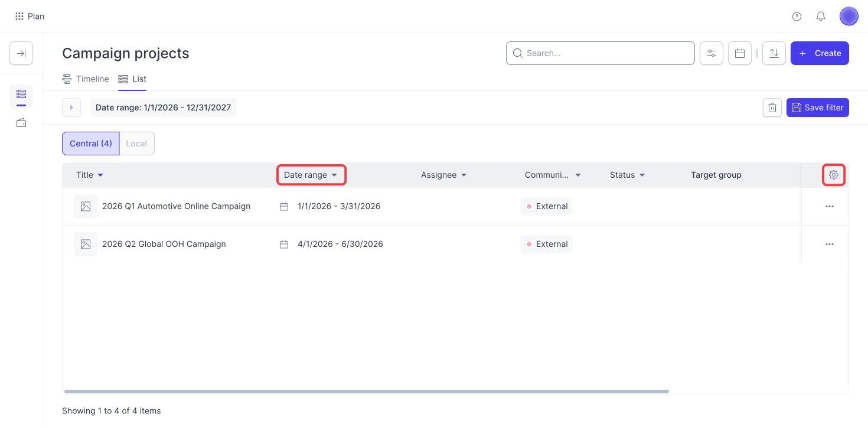
Task: Expand the sidebar with arrow button
Action: pyautogui.click(x=21, y=53)
